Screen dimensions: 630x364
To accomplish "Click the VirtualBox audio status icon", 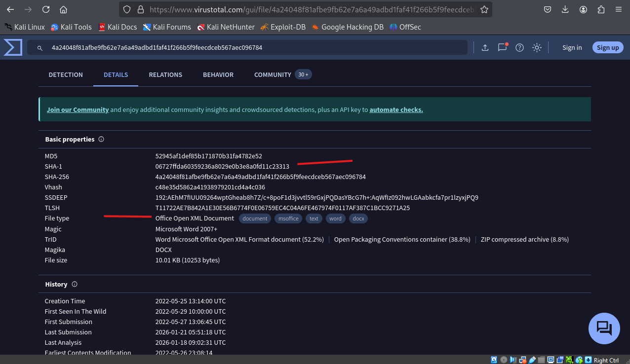I will tap(513, 360).
